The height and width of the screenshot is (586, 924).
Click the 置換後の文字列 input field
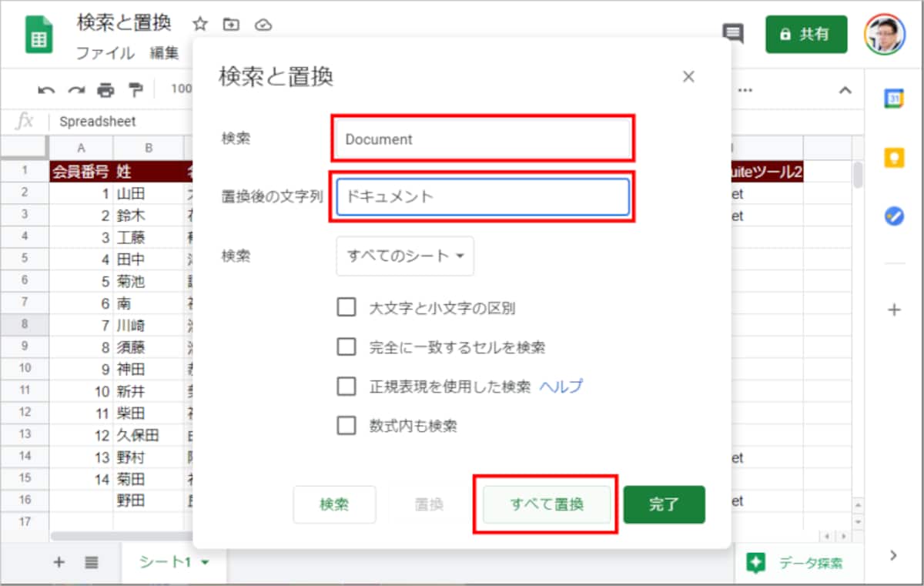(483, 197)
